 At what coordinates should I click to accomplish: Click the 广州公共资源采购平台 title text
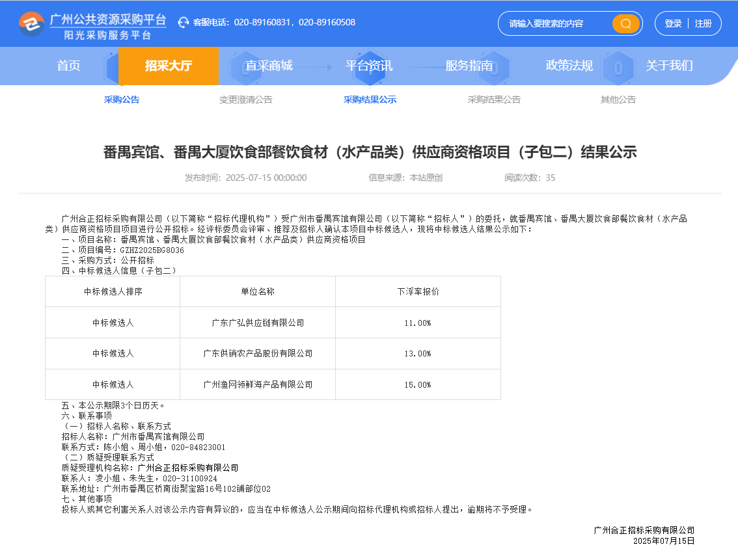(108, 20)
